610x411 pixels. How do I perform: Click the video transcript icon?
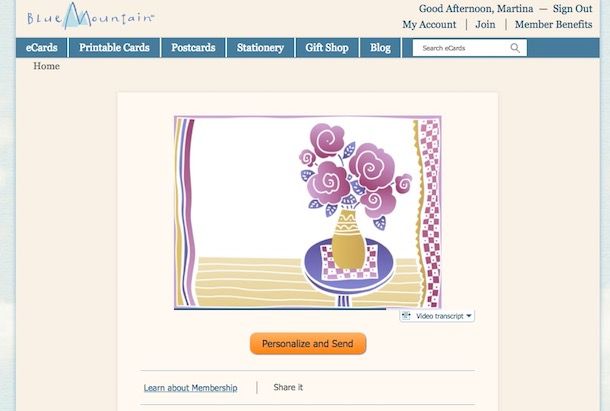click(406, 316)
